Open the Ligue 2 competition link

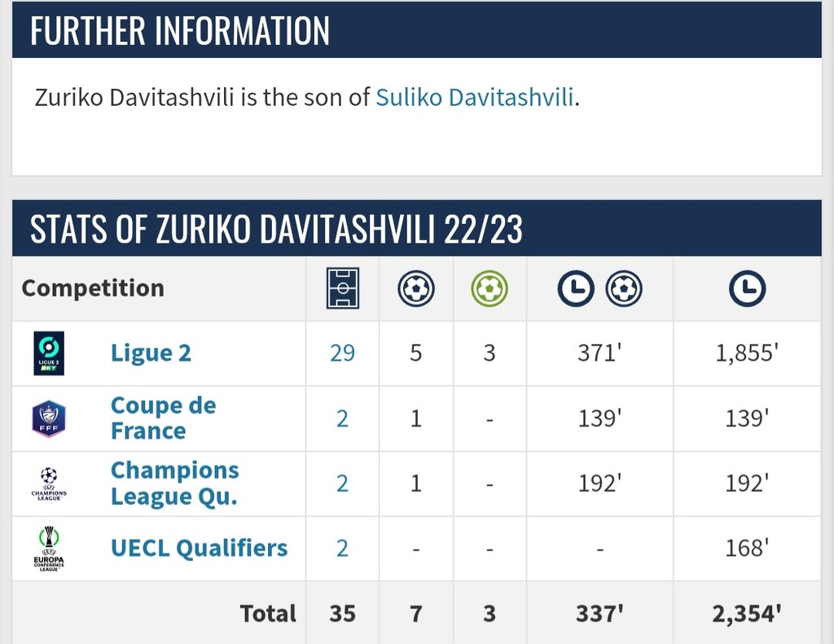click(151, 353)
